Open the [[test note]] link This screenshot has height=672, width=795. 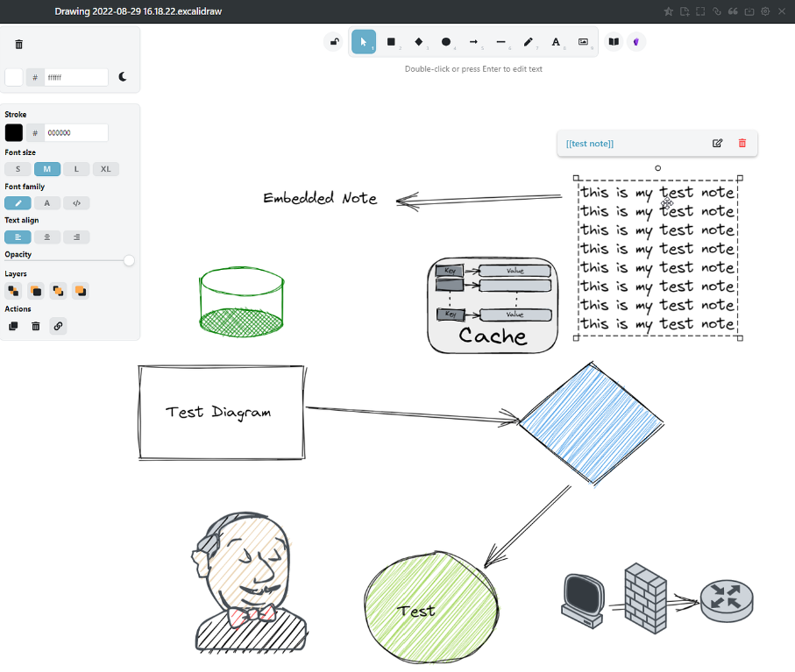tap(590, 144)
